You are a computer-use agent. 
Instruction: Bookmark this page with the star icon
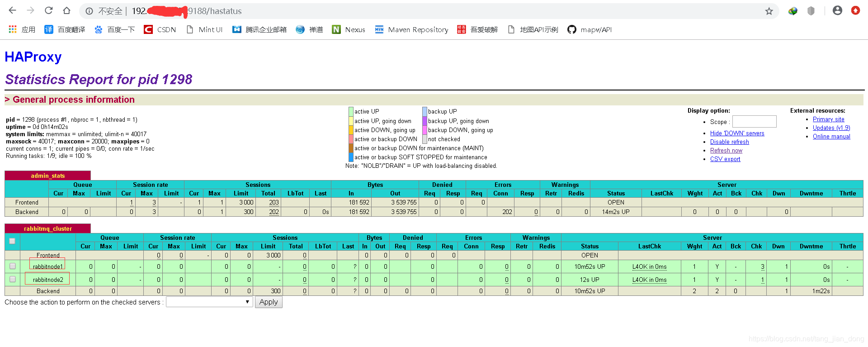(x=769, y=11)
